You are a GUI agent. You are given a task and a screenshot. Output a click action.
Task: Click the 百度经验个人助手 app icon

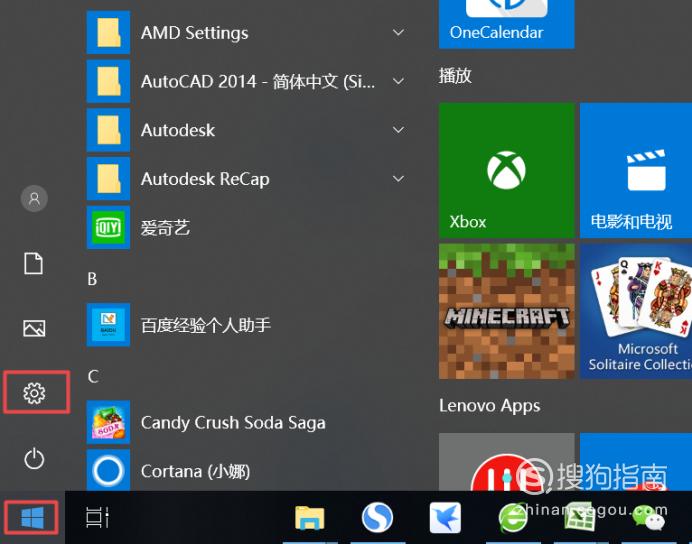[109, 325]
